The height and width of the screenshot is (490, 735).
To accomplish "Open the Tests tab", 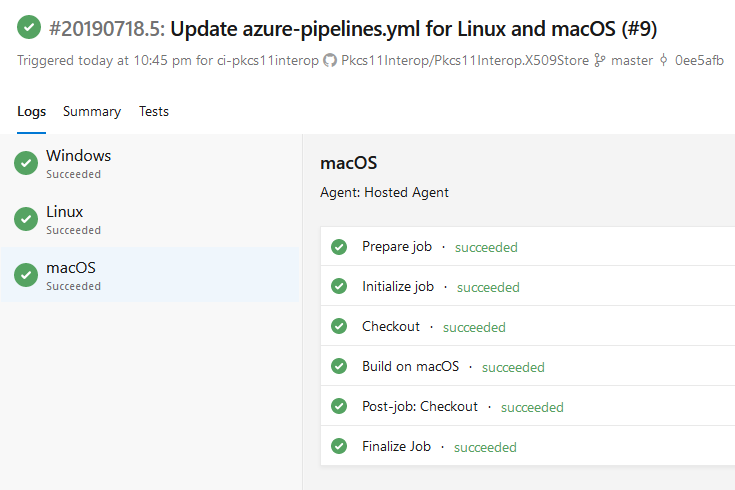I will 154,112.
